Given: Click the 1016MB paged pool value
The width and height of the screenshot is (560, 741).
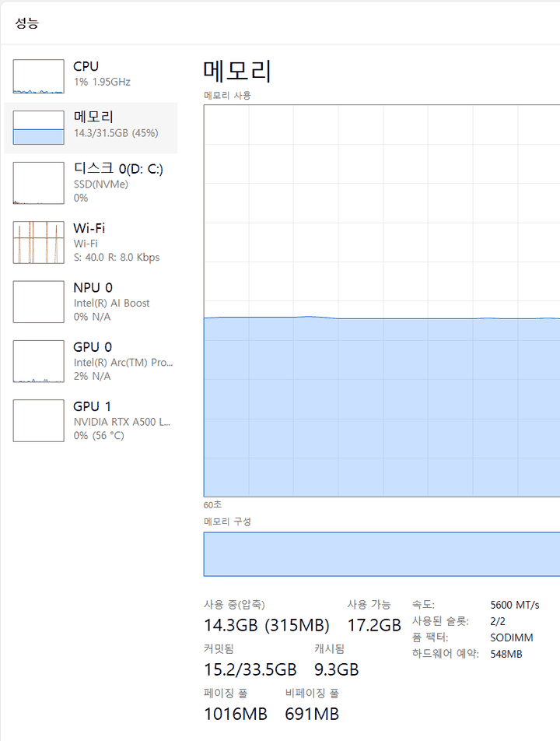Looking at the screenshot, I should pos(236,714).
